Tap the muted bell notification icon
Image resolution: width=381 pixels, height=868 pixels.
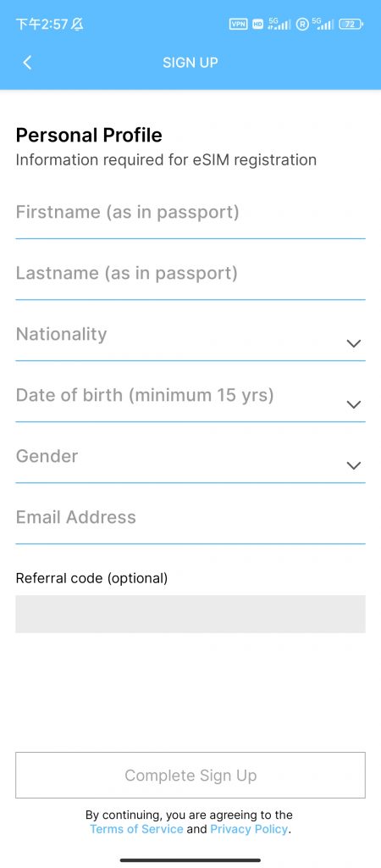(x=77, y=24)
